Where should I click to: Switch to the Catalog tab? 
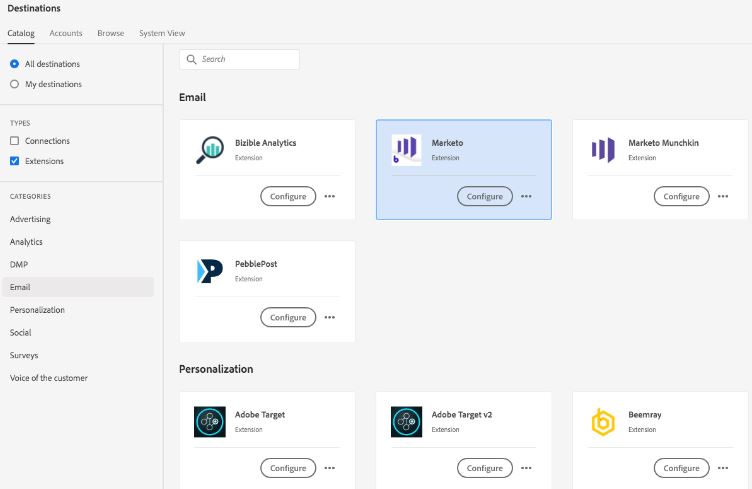(21, 33)
